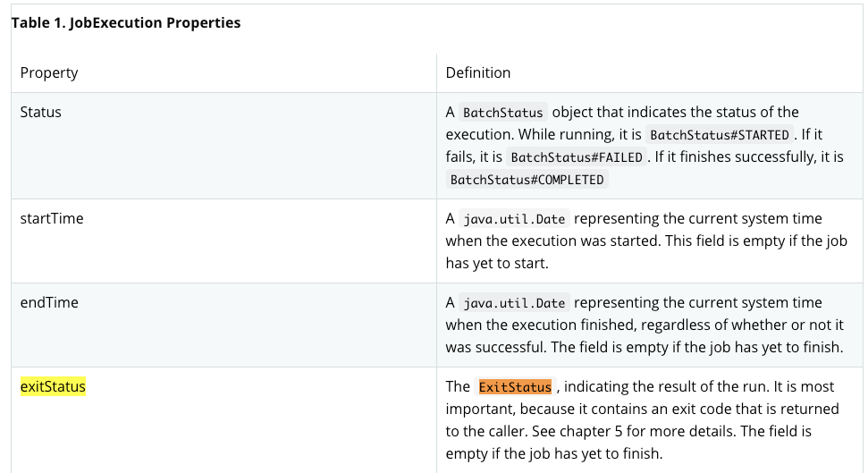Select the BatchStatus inline code in Status row
Viewport: 868px width, 473px height.
pos(502,113)
